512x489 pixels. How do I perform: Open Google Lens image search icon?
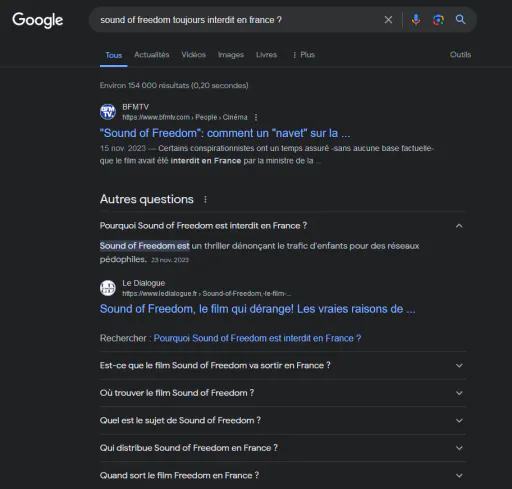pyautogui.click(x=438, y=20)
